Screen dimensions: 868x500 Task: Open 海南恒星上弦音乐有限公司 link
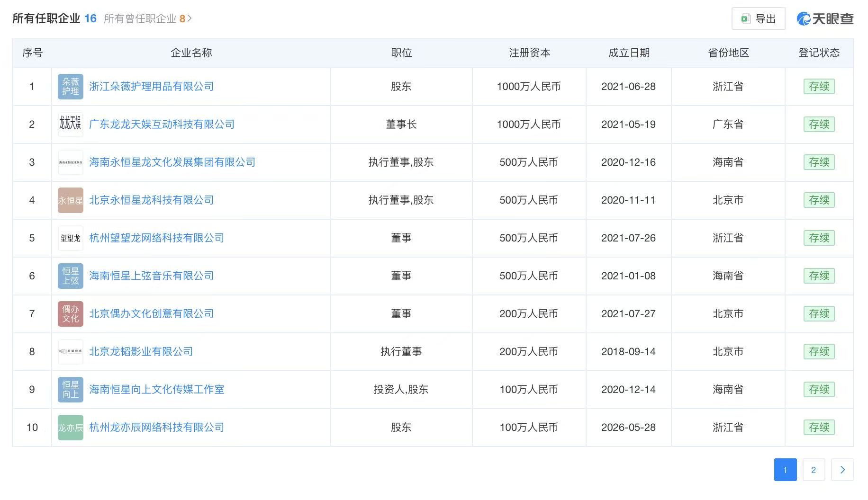(151, 276)
